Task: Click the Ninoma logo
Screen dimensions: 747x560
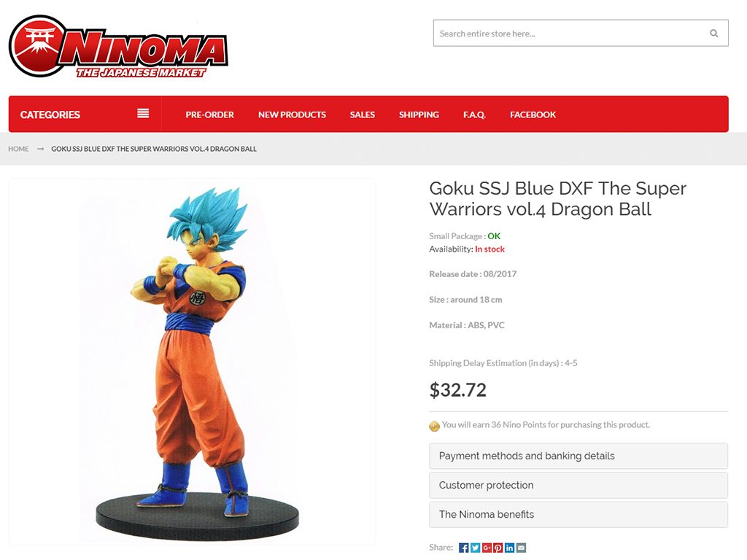Action: pyautogui.click(x=118, y=46)
